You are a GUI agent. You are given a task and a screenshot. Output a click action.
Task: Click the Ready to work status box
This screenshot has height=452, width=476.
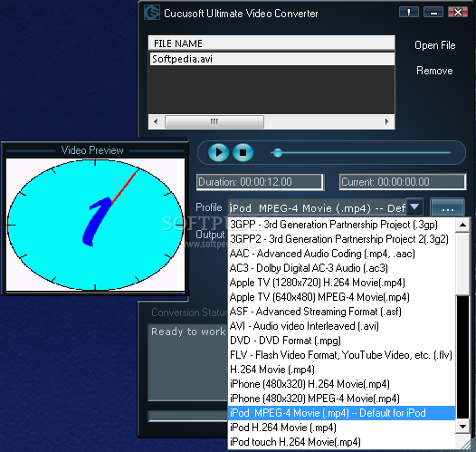[187, 362]
